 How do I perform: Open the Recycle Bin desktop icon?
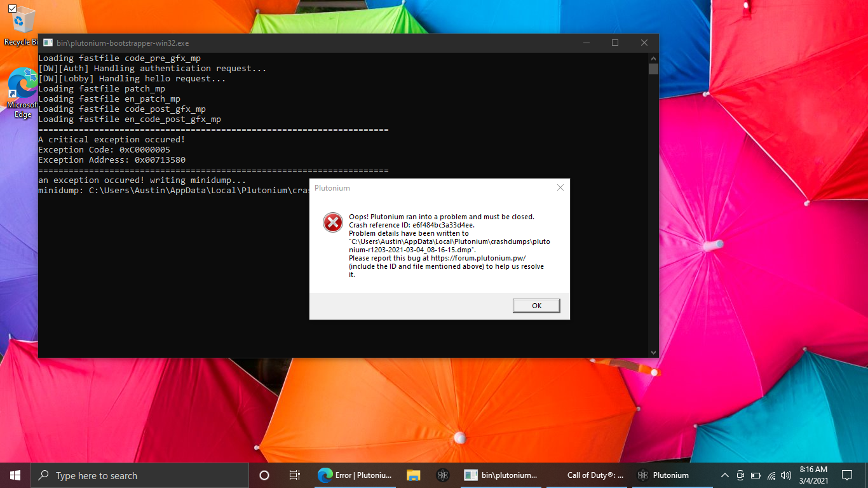click(x=23, y=25)
